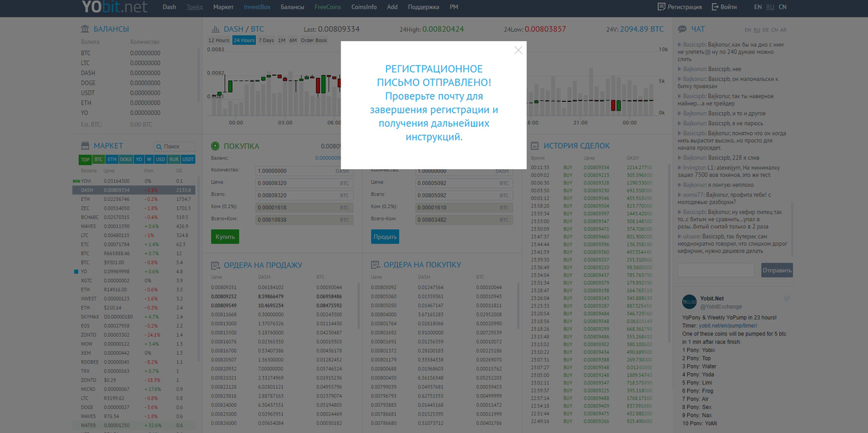Image resolution: width=868 pixels, height=433 pixels.
Task: Select the 7 Days chart range
Action: pyautogui.click(x=266, y=40)
